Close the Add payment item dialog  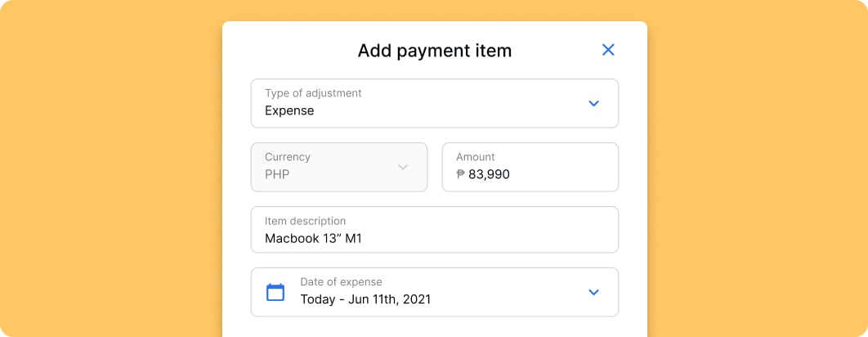(x=608, y=50)
